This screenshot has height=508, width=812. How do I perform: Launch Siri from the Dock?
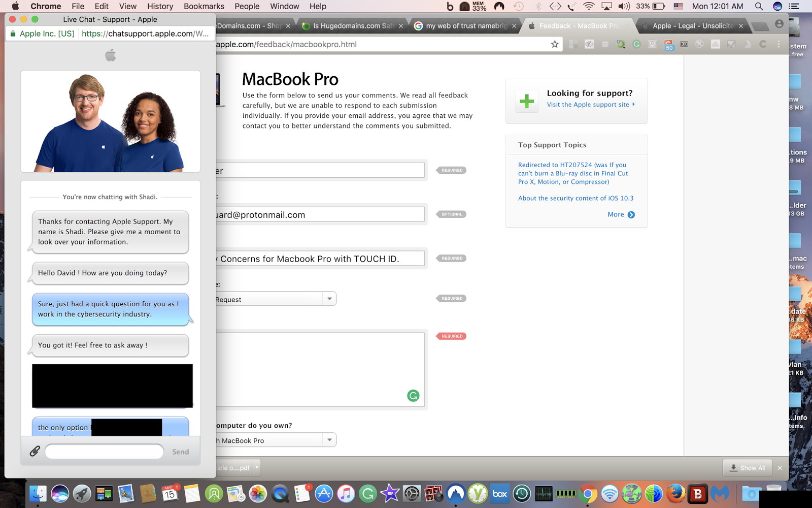tap(60, 493)
